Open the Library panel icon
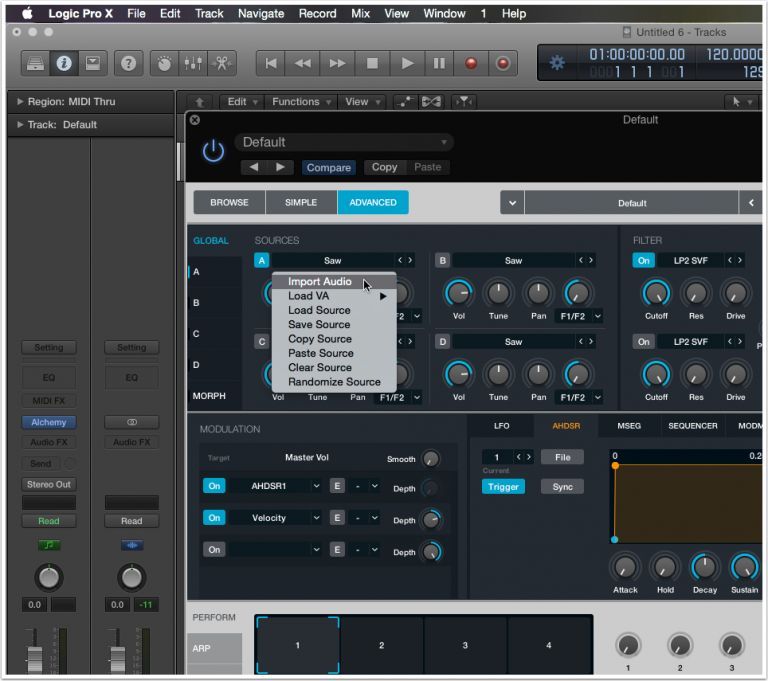 (35, 63)
